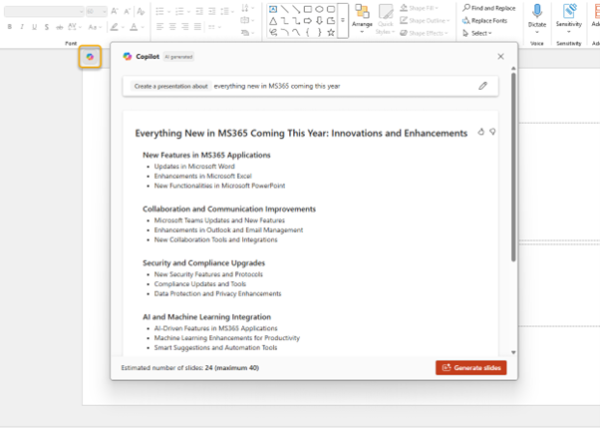Toggle text Shadow formatting
This screenshot has height=428, width=600.
pos(47,27)
